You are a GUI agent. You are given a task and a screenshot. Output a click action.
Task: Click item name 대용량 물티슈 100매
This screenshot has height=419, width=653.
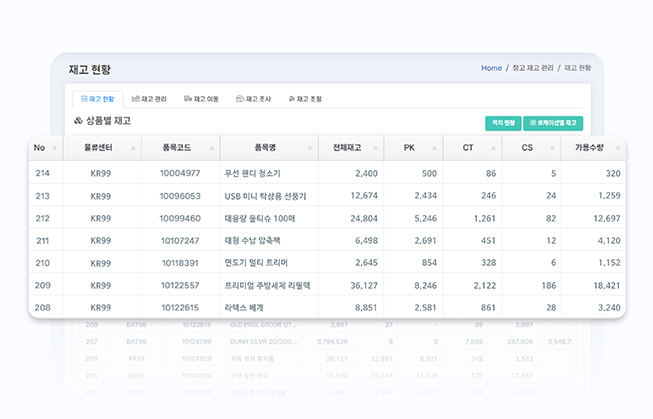[260, 218]
